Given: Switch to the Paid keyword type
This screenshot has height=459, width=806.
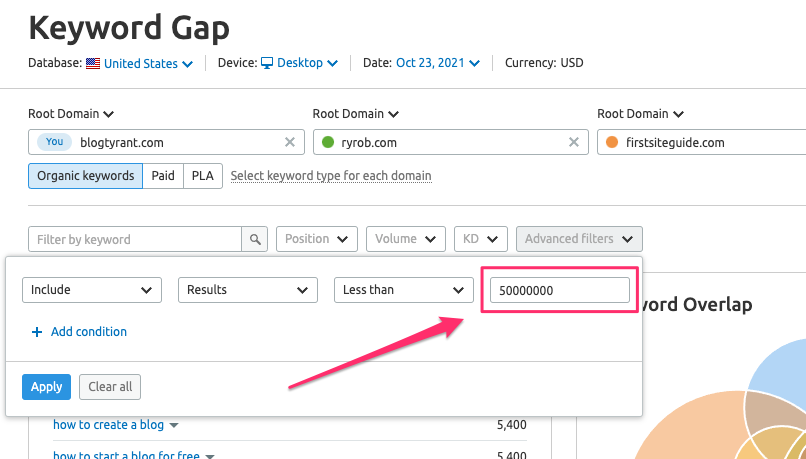Looking at the screenshot, I should [163, 176].
